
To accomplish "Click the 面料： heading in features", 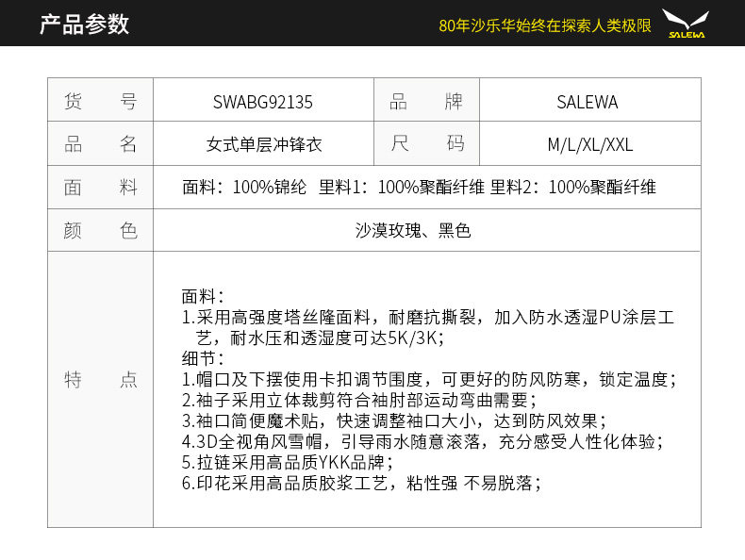I will (203, 296).
